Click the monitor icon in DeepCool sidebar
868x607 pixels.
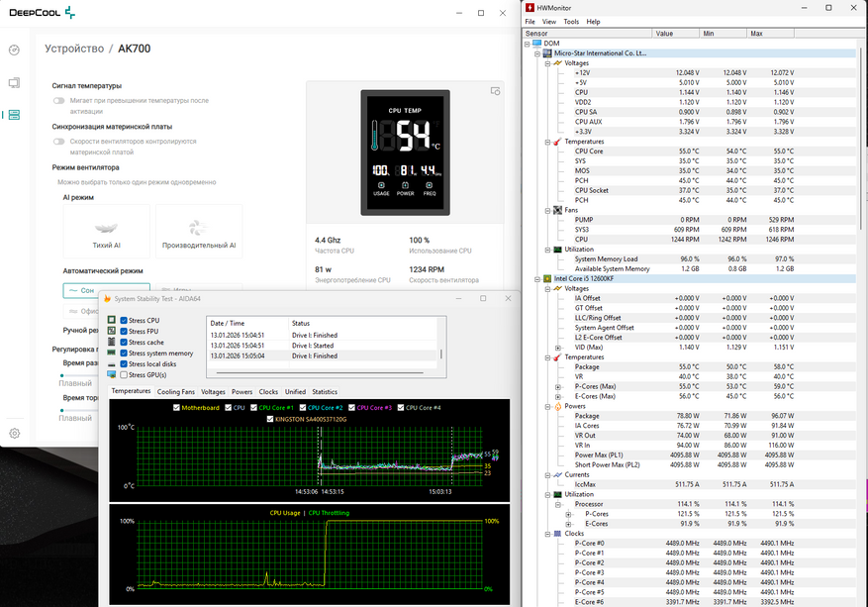[x=14, y=83]
